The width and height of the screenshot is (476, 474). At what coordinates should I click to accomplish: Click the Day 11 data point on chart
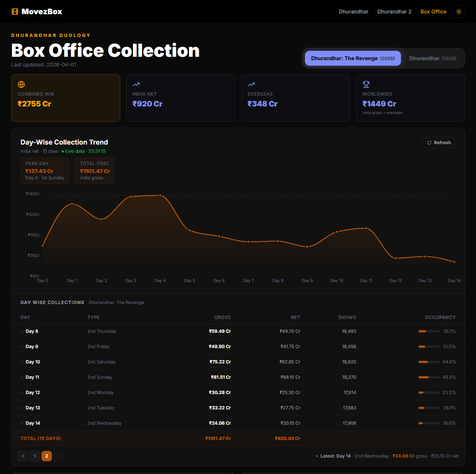click(366, 228)
